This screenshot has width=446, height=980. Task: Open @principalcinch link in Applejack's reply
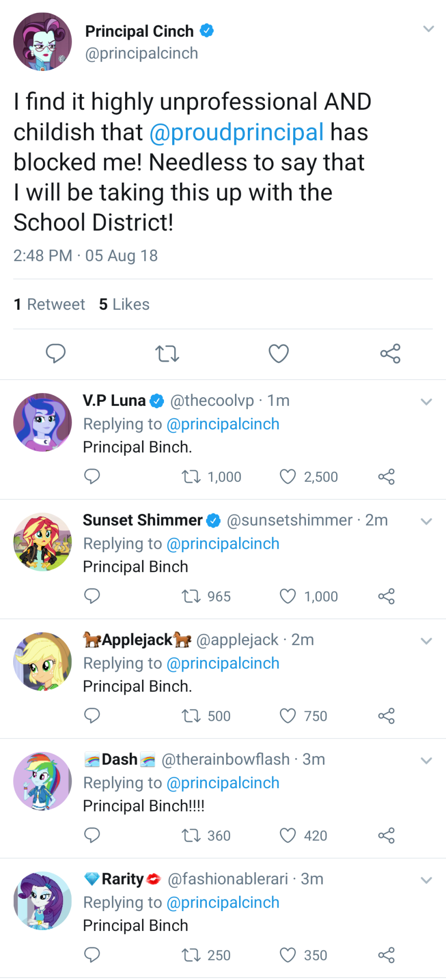(223, 663)
